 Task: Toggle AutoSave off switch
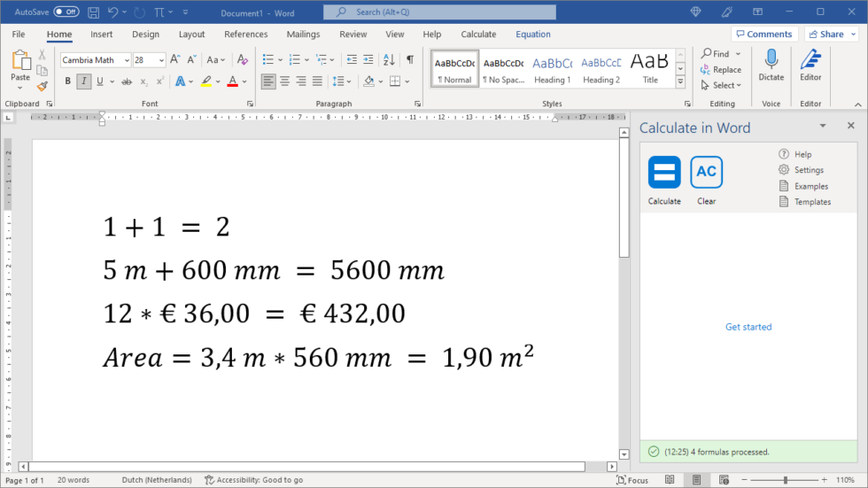click(66, 12)
